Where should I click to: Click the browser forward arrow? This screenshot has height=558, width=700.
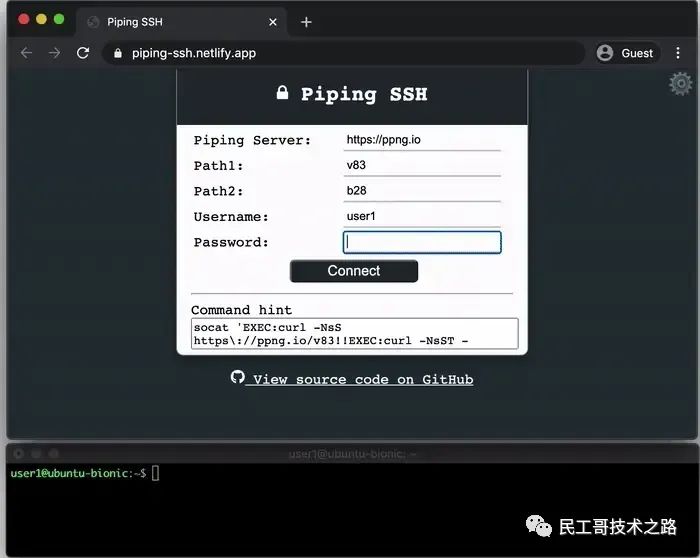pyautogui.click(x=54, y=53)
